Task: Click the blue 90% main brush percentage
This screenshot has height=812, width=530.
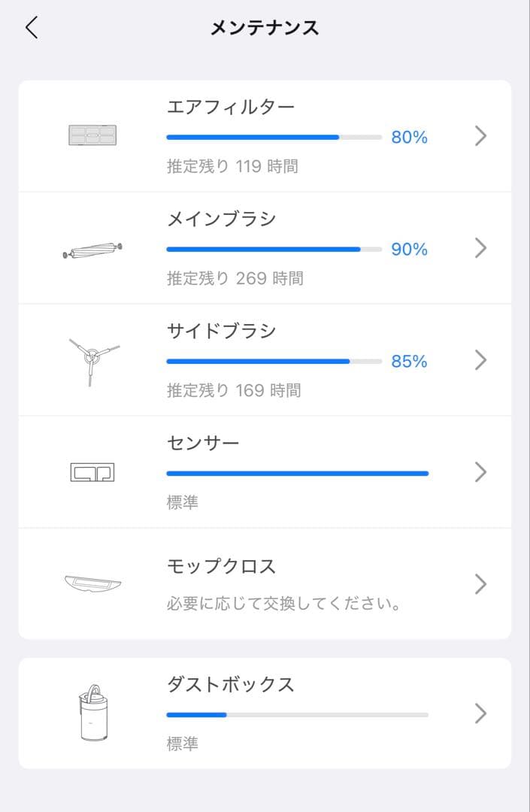Action: (407, 249)
